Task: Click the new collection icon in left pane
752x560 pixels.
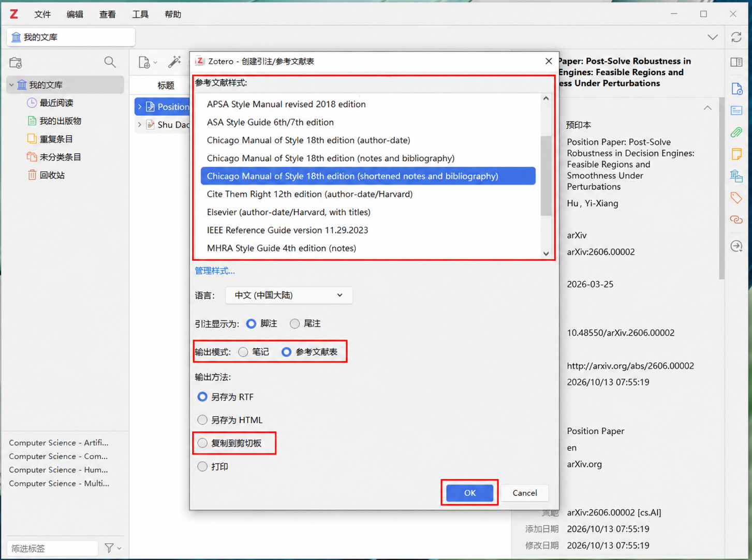Action: click(16, 63)
